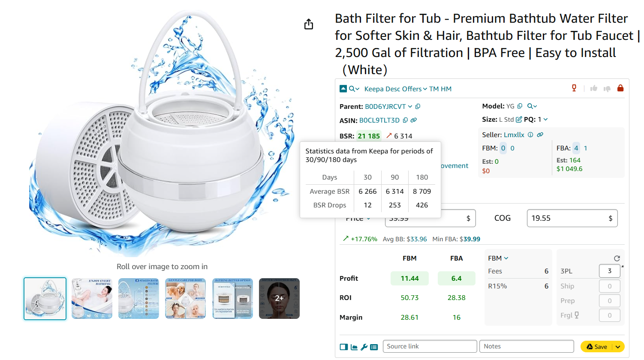Click the Save button
The height and width of the screenshot is (360, 644).
(597, 347)
